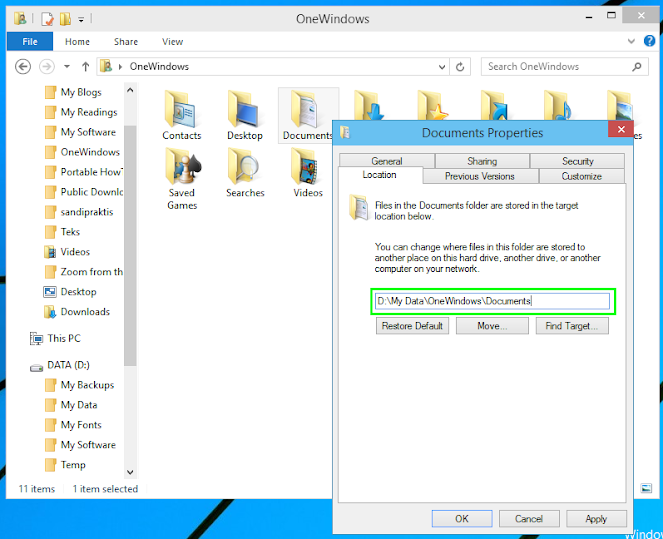This screenshot has width=663, height=539.
Task: Click the address bar breadcrumb arrow
Action: tap(121, 67)
